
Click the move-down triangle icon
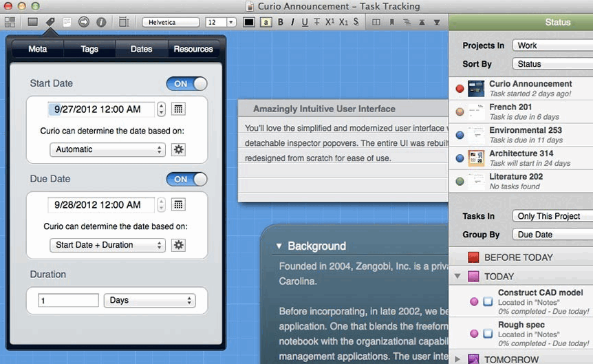point(437,22)
